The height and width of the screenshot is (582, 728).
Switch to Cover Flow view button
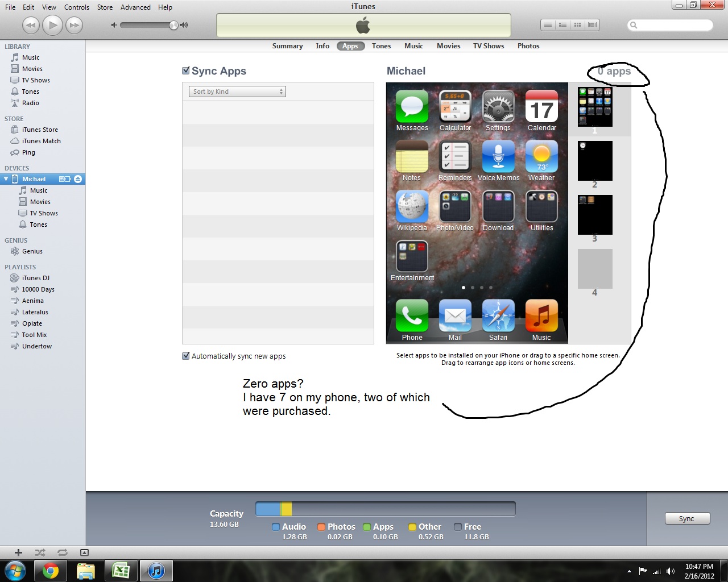click(592, 25)
